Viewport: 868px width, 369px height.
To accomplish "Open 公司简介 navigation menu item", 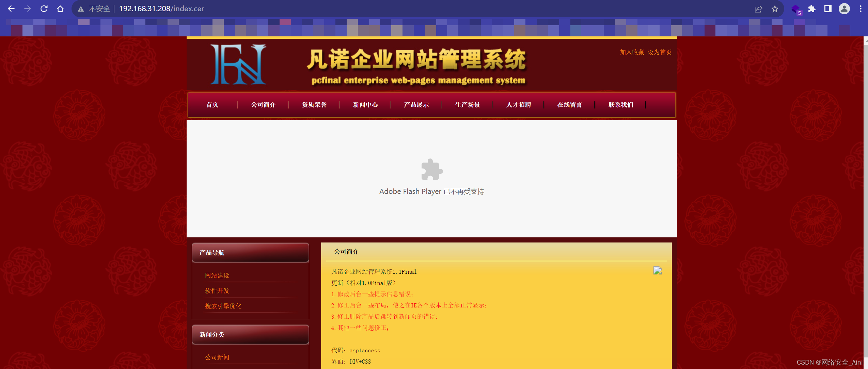I will pyautogui.click(x=263, y=105).
